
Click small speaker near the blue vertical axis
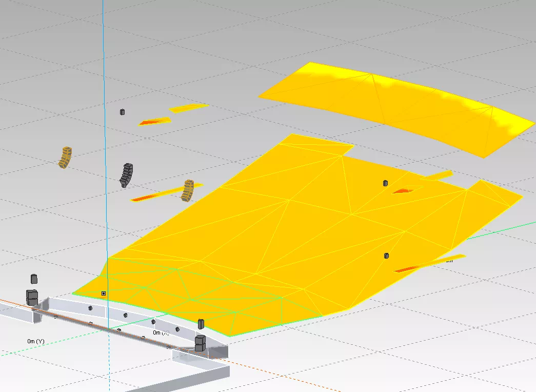pos(122,112)
